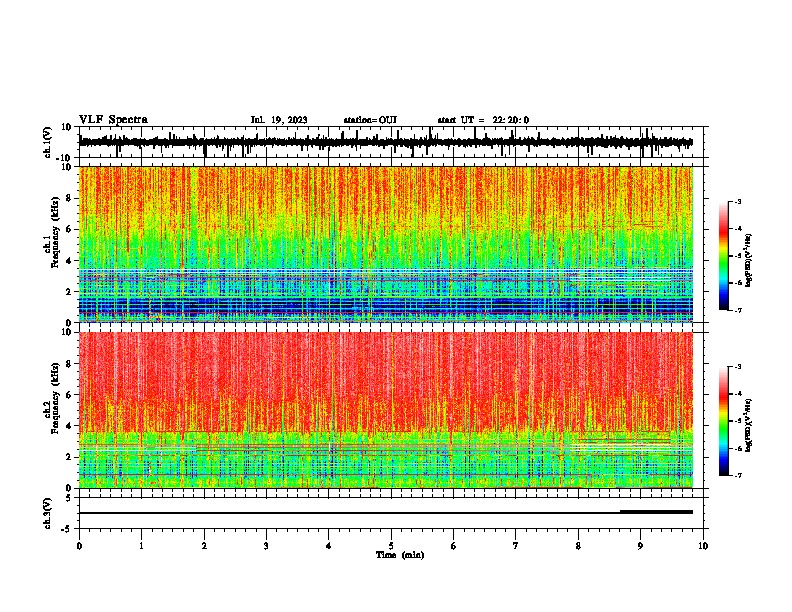Viewport: 792px width, 612px height.
Task: Click the color bar beside ch.1 spectrogram
Action: point(724,256)
